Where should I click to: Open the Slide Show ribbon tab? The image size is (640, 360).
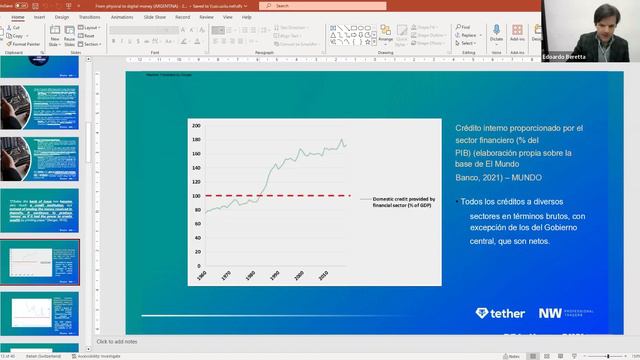(155, 17)
